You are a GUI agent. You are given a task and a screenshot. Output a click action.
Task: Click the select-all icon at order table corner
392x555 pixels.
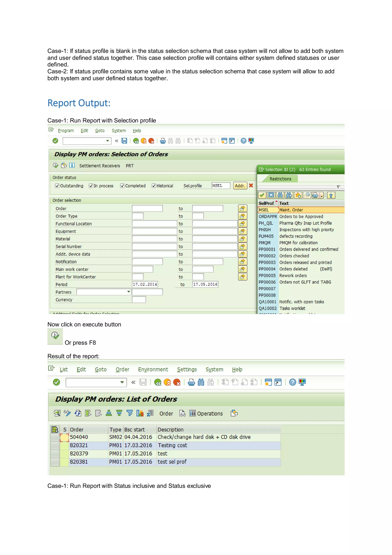(55, 429)
